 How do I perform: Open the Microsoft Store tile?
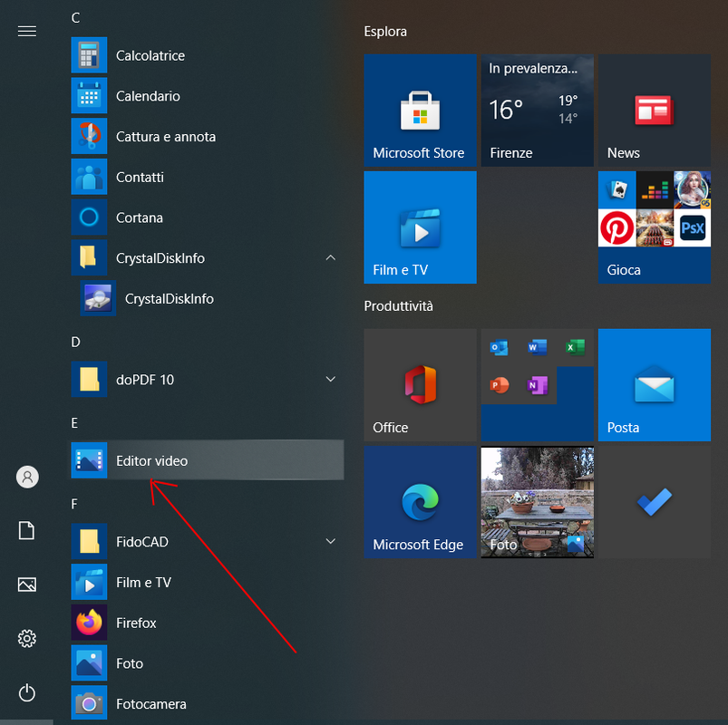click(x=420, y=111)
